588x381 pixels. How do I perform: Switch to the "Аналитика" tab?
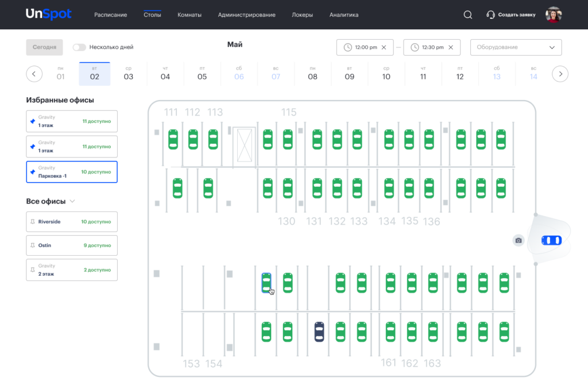(x=344, y=15)
